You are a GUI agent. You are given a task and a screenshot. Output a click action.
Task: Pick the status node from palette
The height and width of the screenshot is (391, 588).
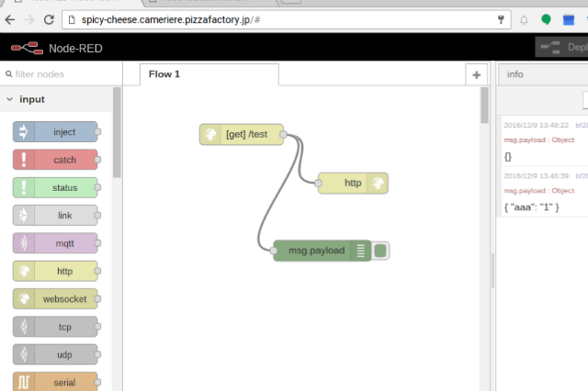tap(55, 188)
